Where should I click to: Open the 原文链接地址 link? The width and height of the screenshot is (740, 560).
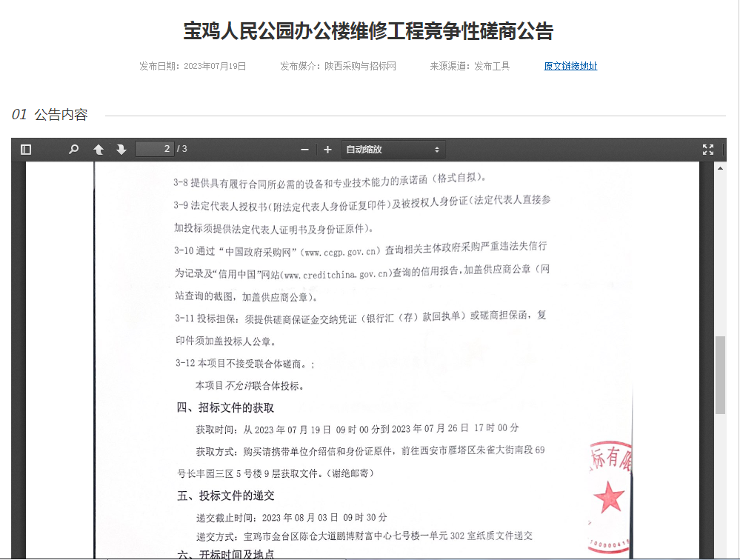570,66
